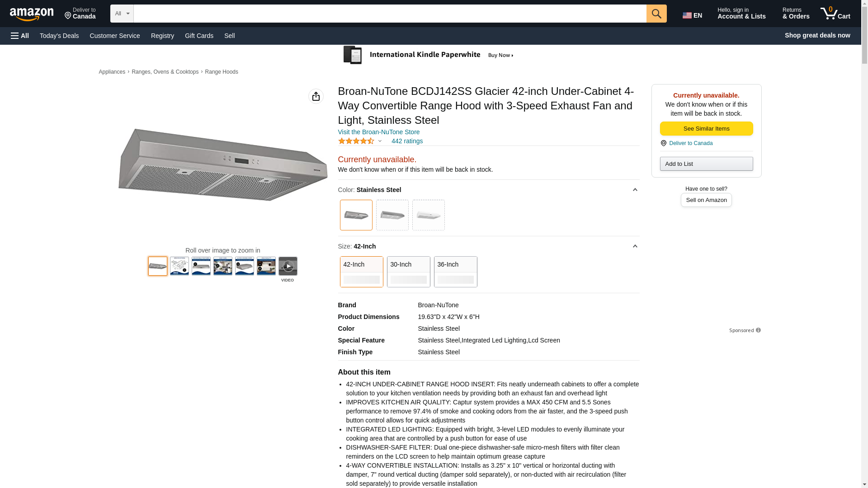Screen dimensions: 868x488
Task: Click the share icon on product image
Action: 316,96
